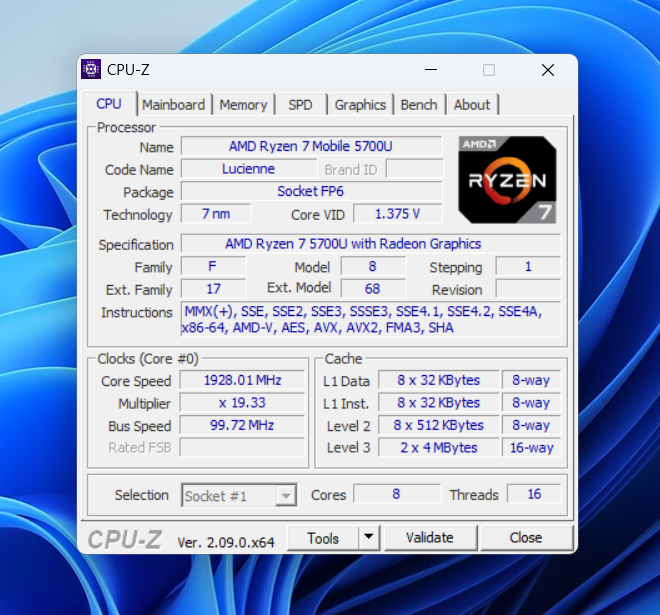Viewport: 660px width, 615px height.
Task: Click the Instructions list text
Action: point(370,319)
